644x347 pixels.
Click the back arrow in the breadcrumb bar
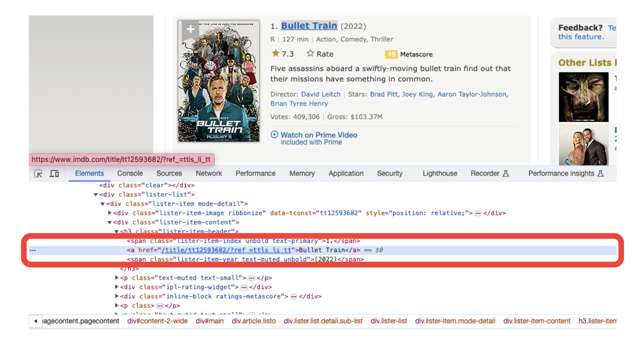(x=35, y=321)
